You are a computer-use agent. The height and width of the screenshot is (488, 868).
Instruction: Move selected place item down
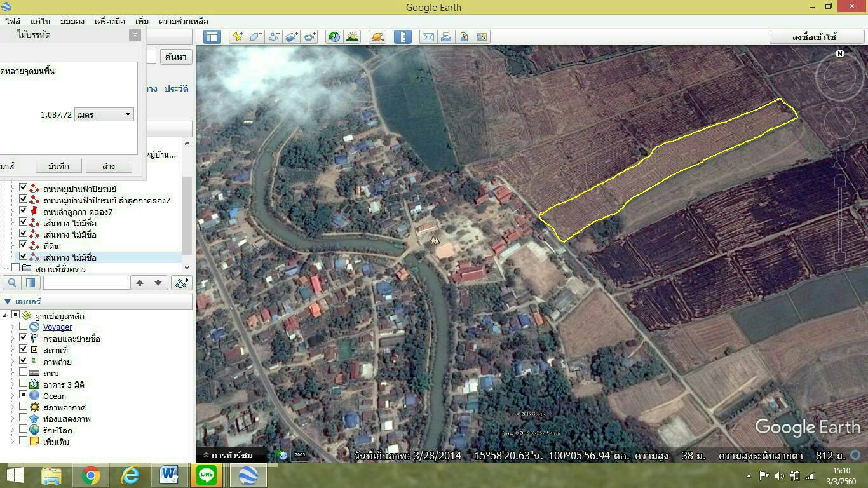(x=158, y=283)
